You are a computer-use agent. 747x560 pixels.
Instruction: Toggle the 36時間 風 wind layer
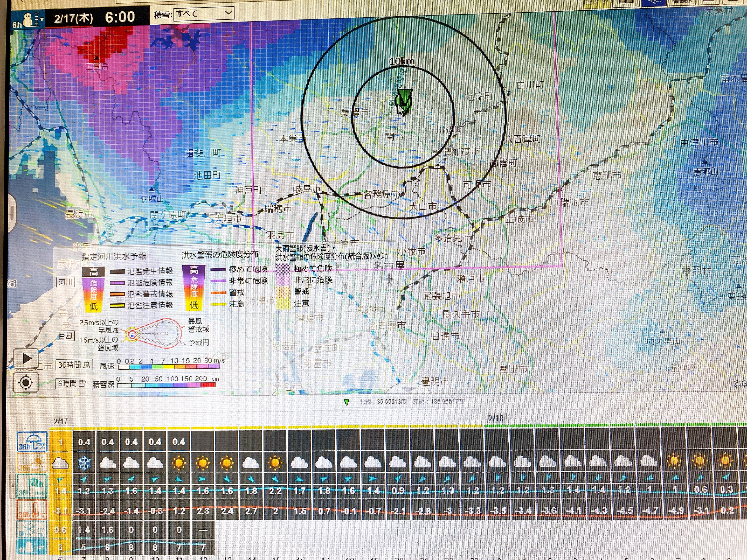click(x=74, y=365)
